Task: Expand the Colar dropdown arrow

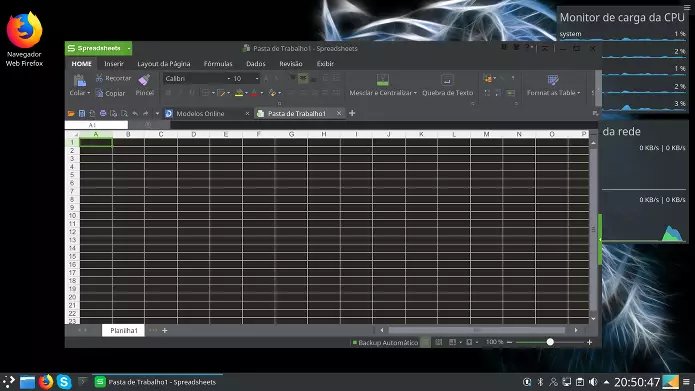Action: point(89,93)
